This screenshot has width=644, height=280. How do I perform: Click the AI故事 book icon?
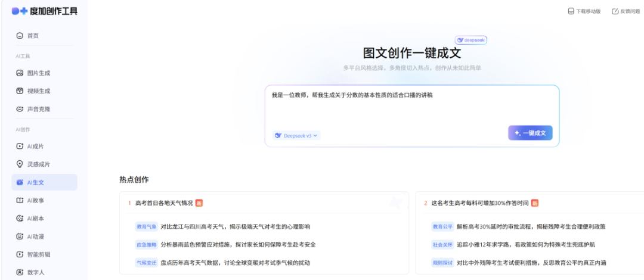[x=19, y=200]
